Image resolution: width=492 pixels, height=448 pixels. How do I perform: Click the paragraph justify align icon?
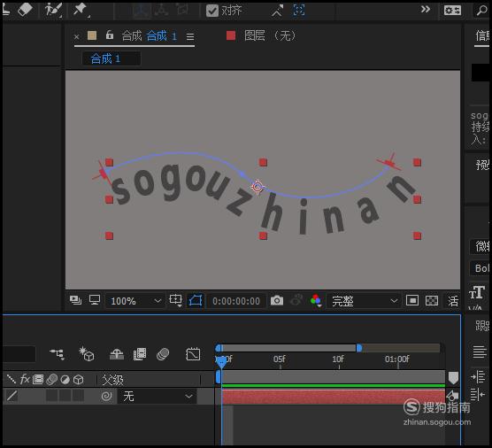coord(480,351)
